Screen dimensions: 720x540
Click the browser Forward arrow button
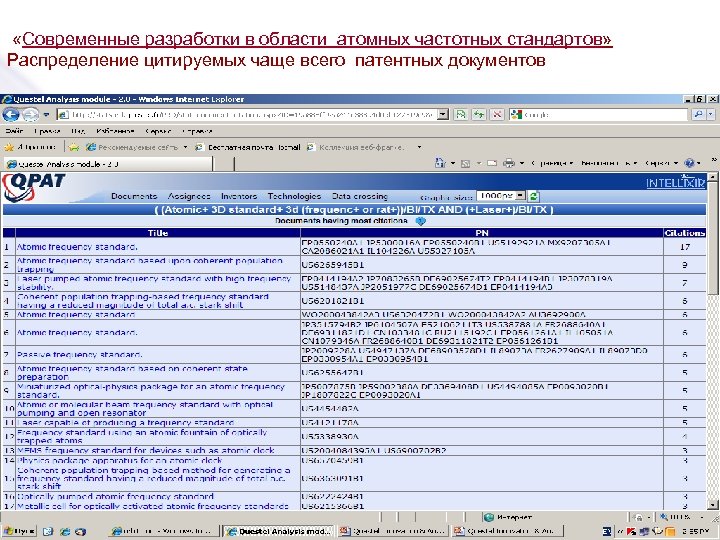click(30, 114)
